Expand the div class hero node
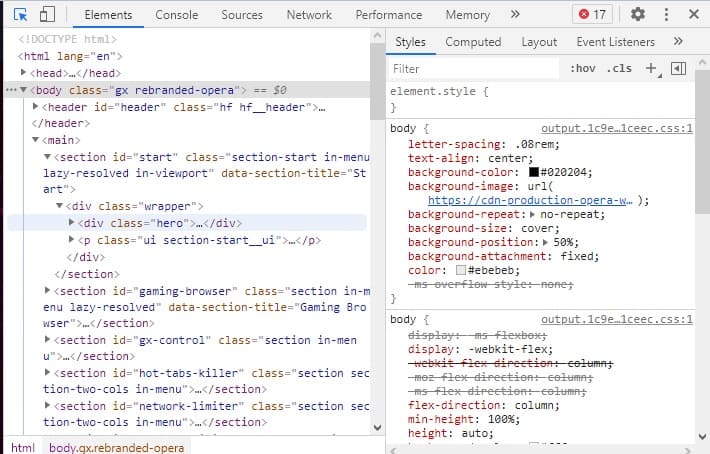 click(x=71, y=223)
